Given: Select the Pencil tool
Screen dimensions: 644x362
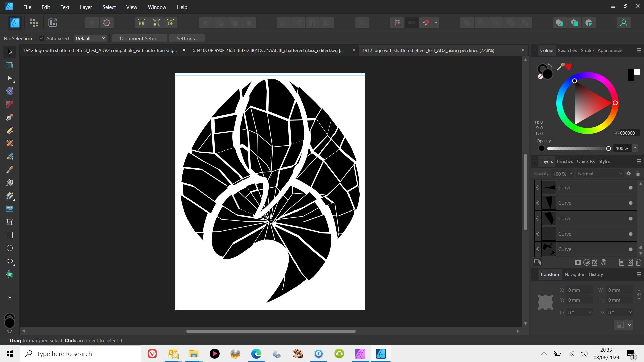Looking at the screenshot, I should pos(9,130).
